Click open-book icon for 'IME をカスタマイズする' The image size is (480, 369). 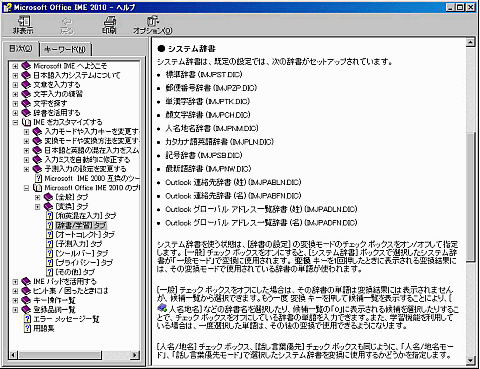[26, 122]
